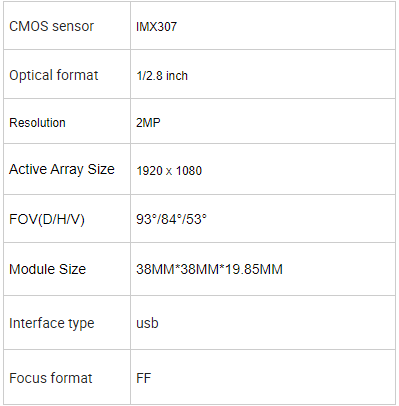Viewport: 399px width, 406px height.
Task: Select the 93°/84°/53° field of view value
Action: tap(171, 219)
